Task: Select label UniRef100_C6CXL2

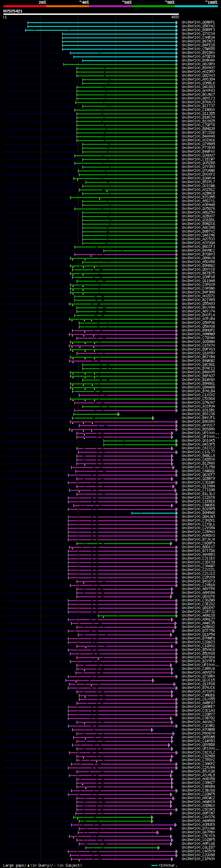Action: point(198,753)
